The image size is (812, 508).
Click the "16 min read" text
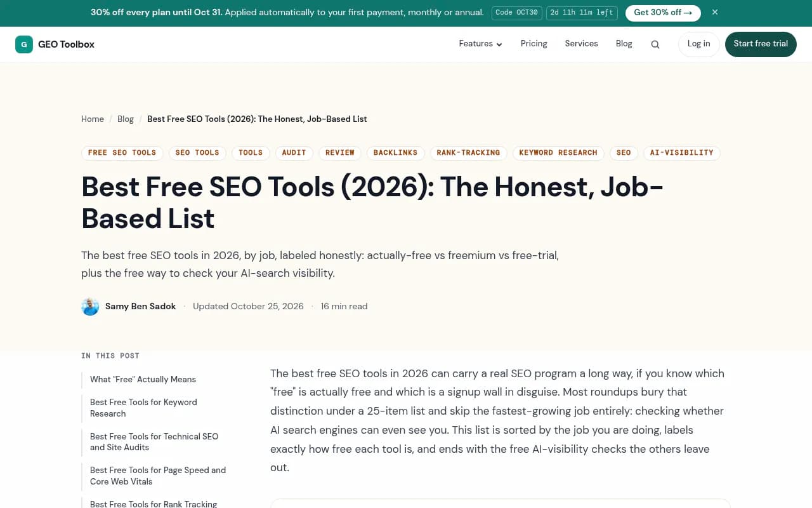(x=344, y=307)
